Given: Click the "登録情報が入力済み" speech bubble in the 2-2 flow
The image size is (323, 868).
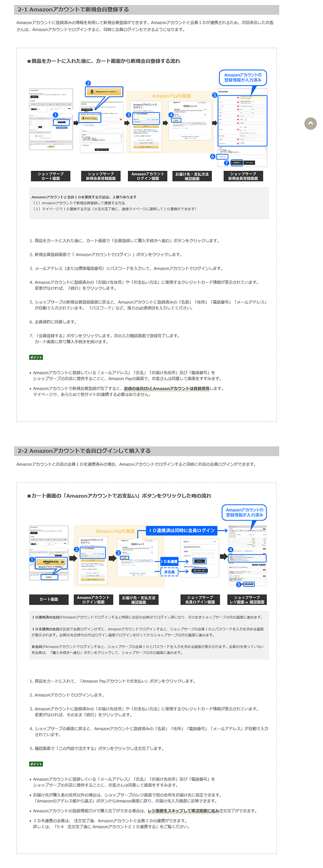Looking at the screenshot, I should pyautogui.click(x=244, y=512).
